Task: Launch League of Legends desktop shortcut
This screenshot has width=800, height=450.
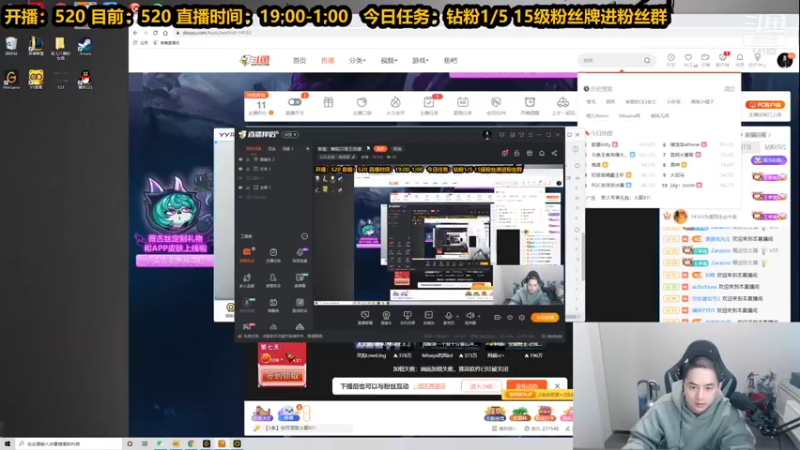Action: coord(36,45)
